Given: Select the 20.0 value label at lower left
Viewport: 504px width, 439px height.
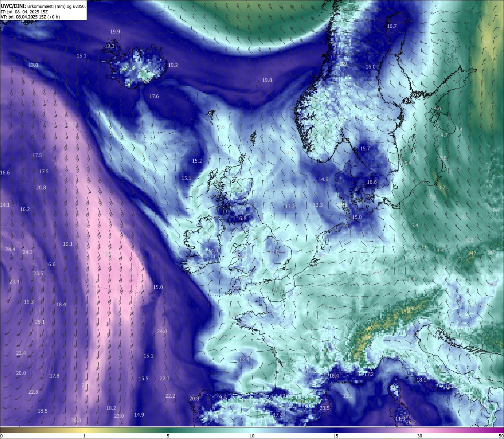Looking at the screenshot, I should tap(21, 373).
